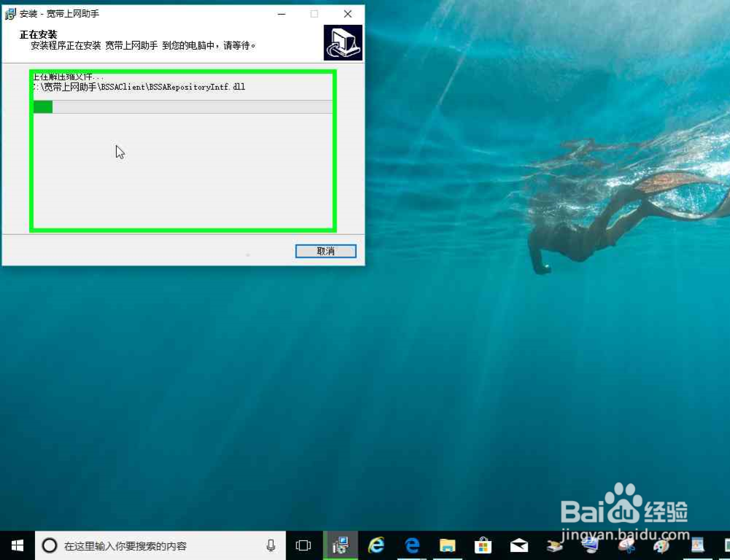
Task: Cancel the installation with the 取消 button
Action: (326, 251)
